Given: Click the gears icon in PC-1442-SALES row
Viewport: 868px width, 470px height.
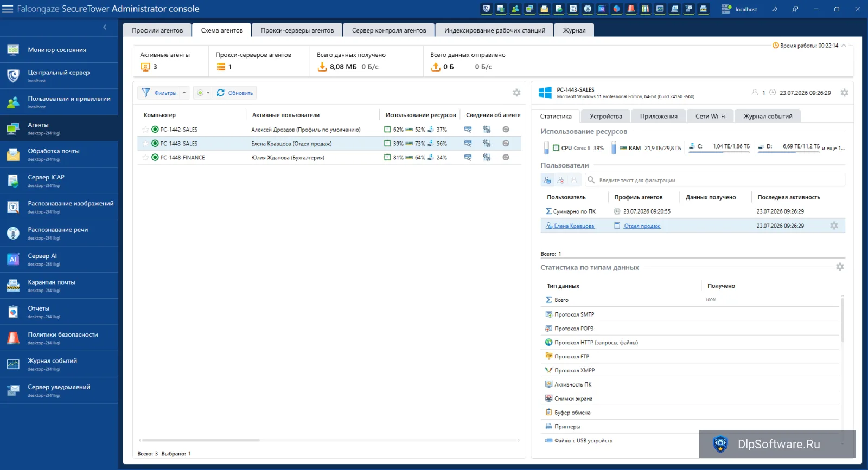Looking at the screenshot, I should 487,130.
